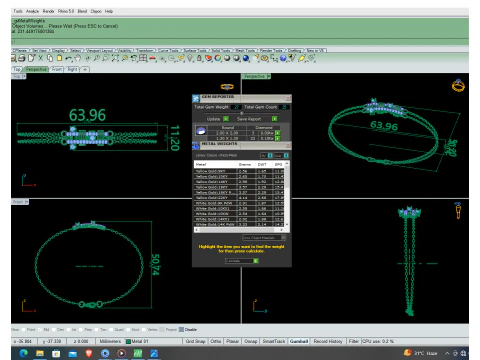Toggle the Disable osnap checkbox
480x360 pixels.
[181, 330]
